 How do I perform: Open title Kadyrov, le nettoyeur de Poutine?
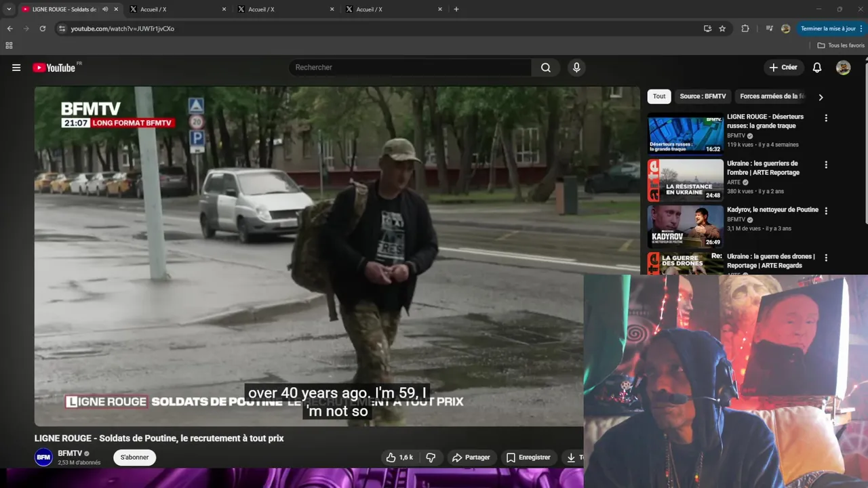click(x=772, y=210)
